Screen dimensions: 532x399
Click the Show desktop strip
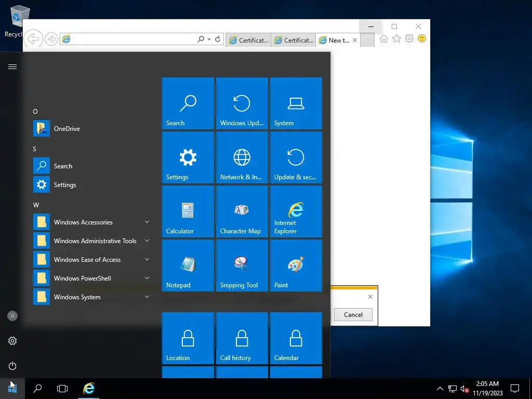tap(530, 389)
